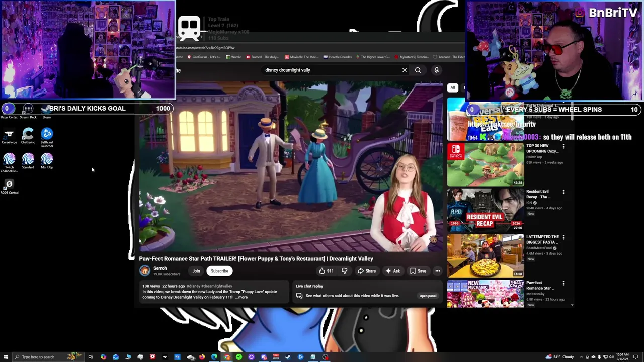Open the Wordle bookmark
Viewport: 644px width, 362px height.
click(233, 57)
